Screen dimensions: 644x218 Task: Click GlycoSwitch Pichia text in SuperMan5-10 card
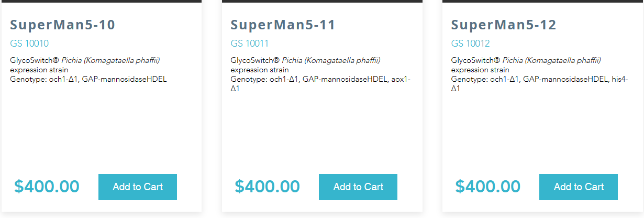(x=85, y=60)
